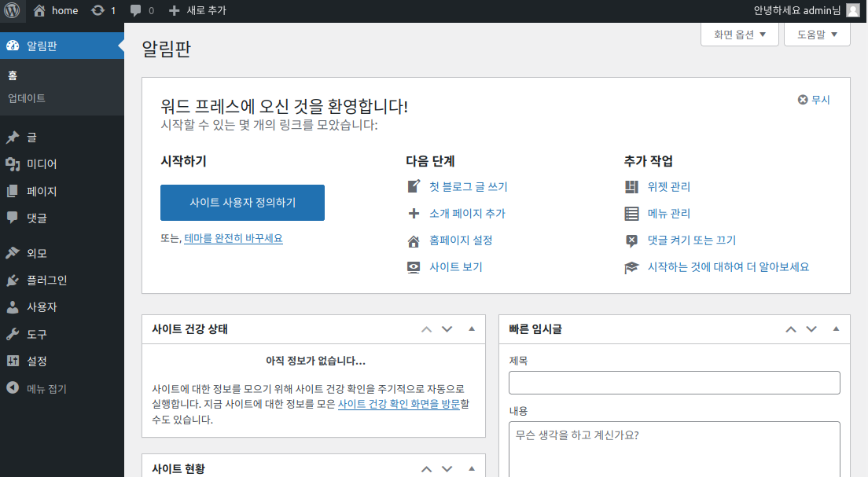Open the 미디어 menu label

(x=42, y=163)
